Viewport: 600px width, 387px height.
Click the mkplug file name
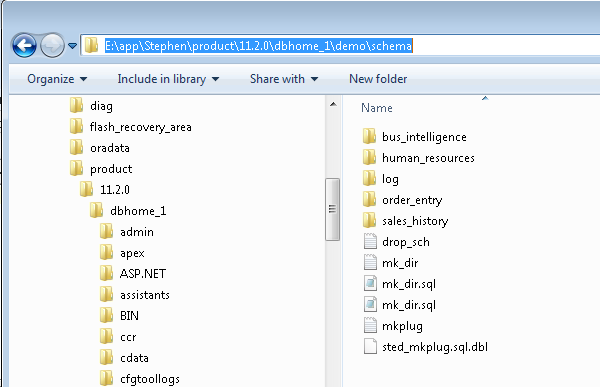click(x=402, y=327)
